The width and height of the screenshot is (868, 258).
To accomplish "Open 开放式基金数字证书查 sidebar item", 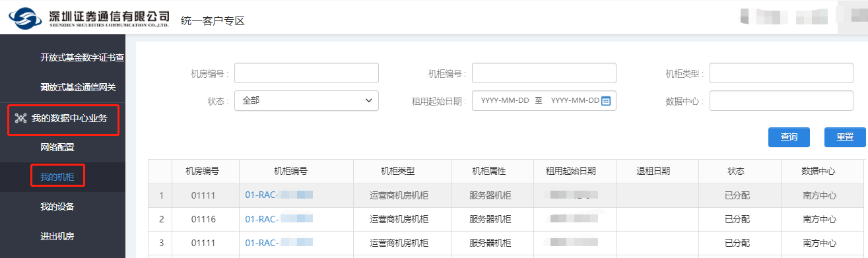I will 83,57.
